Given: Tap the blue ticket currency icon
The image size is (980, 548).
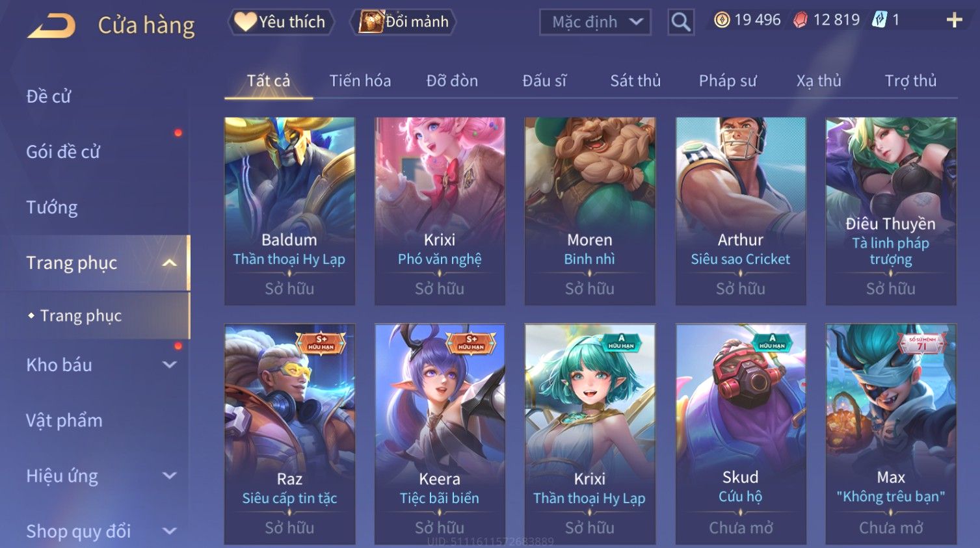Looking at the screenshot, I should click(x=879, y=20).
